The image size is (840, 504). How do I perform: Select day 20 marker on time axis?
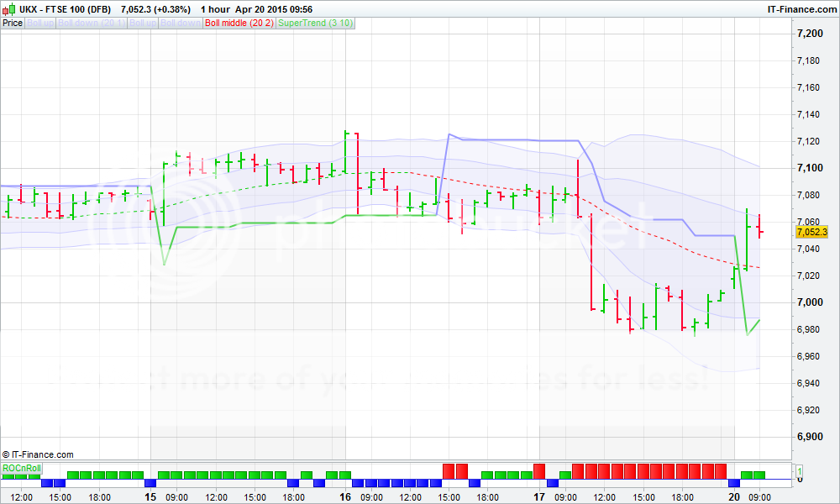pyautogui.click(x=734, y=496)
